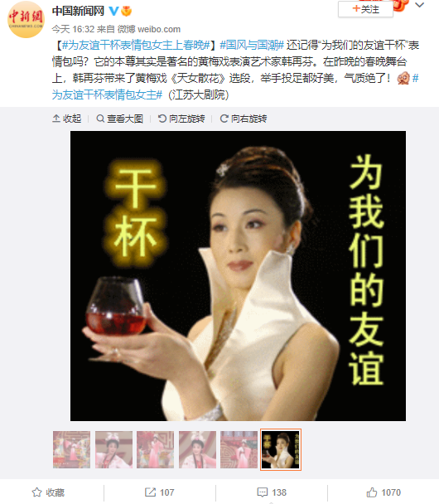The width and height of the screenshot is (439, 504).
Task: Repost using the share icon showing 107
Action: (x=159, y=492)
